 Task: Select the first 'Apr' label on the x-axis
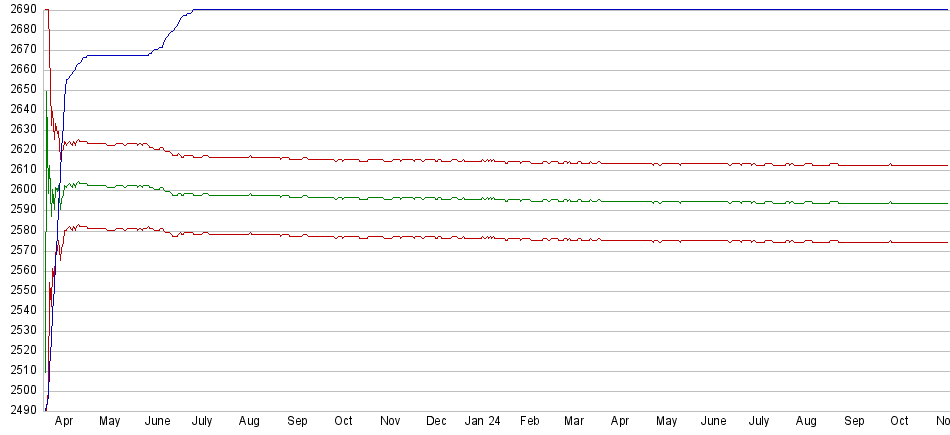[x=64, y=421]
